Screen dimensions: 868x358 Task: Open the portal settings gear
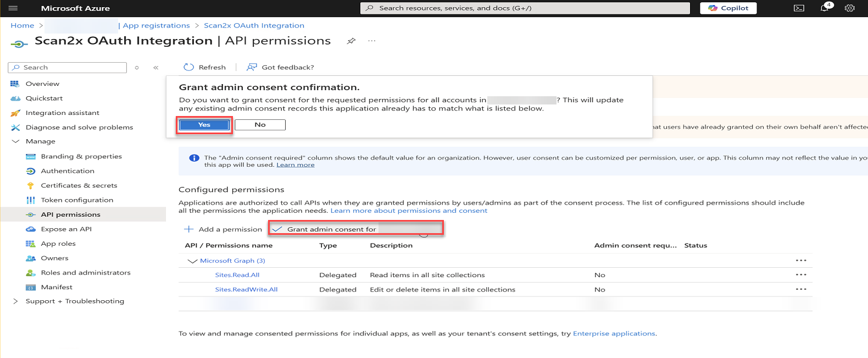(x=849, y=8)
